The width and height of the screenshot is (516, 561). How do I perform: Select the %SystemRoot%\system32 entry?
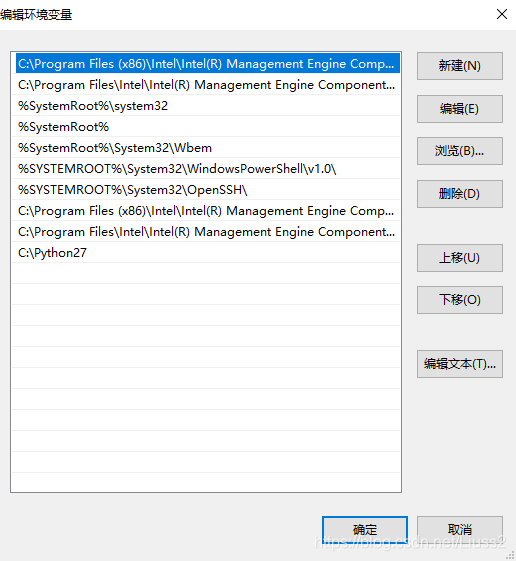[206, 106]
